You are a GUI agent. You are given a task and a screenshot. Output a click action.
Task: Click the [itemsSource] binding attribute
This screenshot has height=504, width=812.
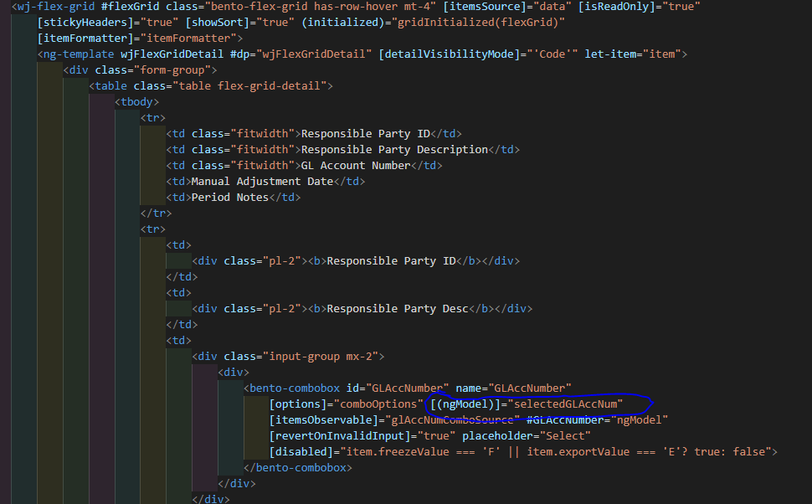pyautogui.click(x=485, y=7)
